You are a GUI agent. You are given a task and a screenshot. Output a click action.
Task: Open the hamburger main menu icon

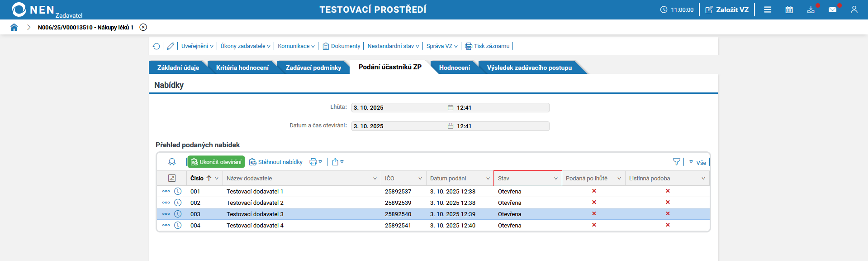click(768, 10)
